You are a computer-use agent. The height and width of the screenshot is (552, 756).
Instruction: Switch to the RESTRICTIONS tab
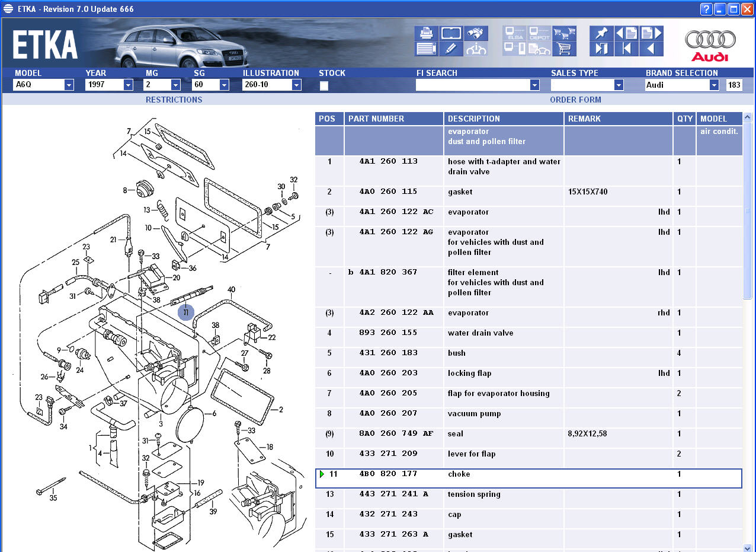174,100
